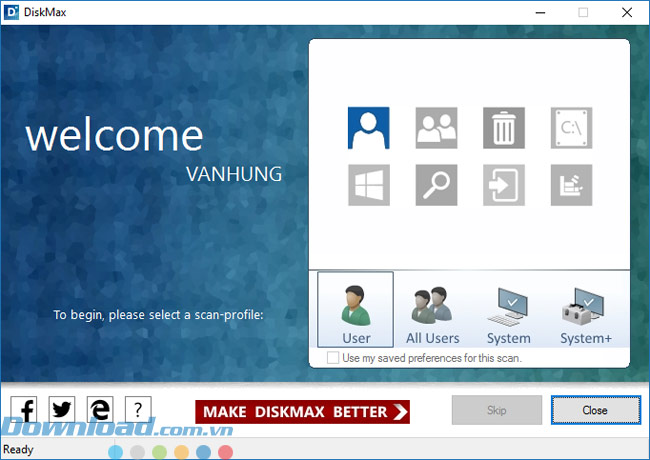Click the red status dot
Image resolution: width=650 pixels, height=460 pixels.
coord(225,452)
